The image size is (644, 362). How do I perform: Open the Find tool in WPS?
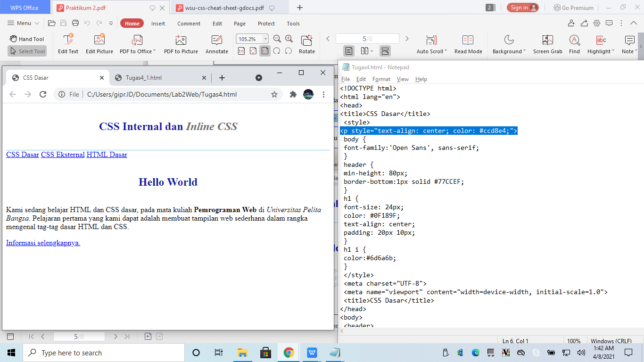click(x=574, y=44)
